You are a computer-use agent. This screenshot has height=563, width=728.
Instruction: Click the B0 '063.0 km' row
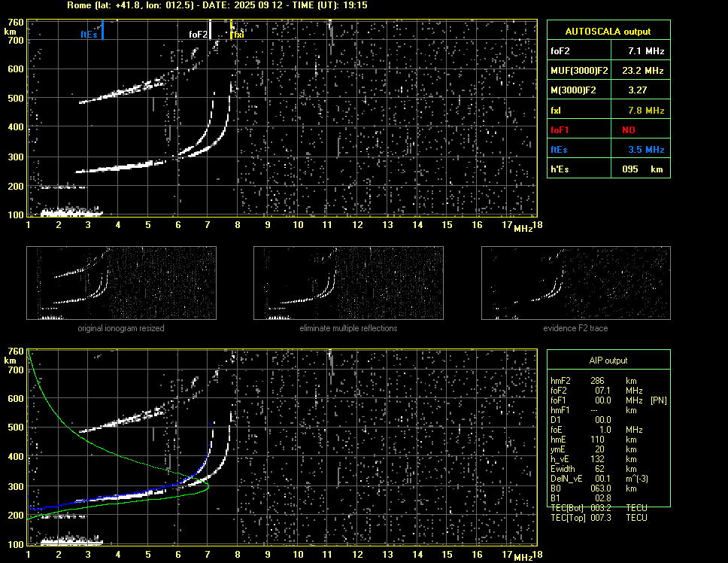pos(593,488)
